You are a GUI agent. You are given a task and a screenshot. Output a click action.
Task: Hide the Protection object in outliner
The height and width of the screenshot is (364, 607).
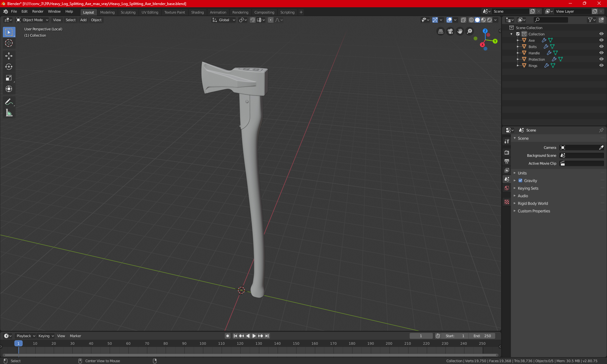click(601, 59)
